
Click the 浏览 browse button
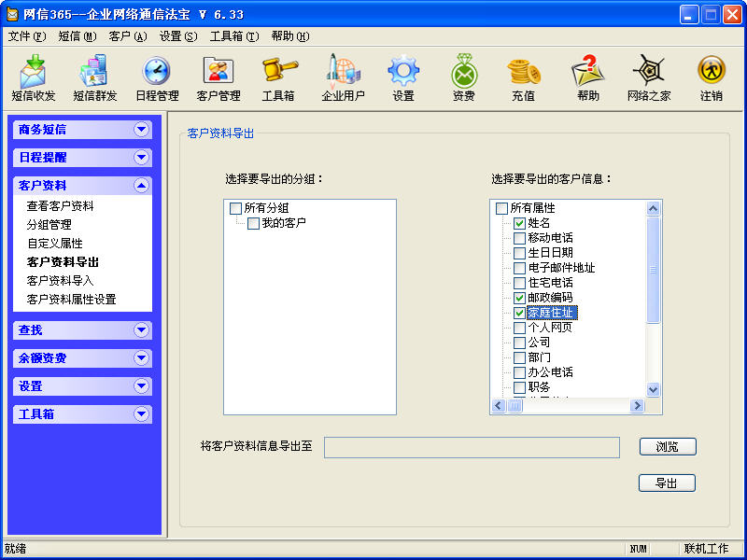pos(668,447)
